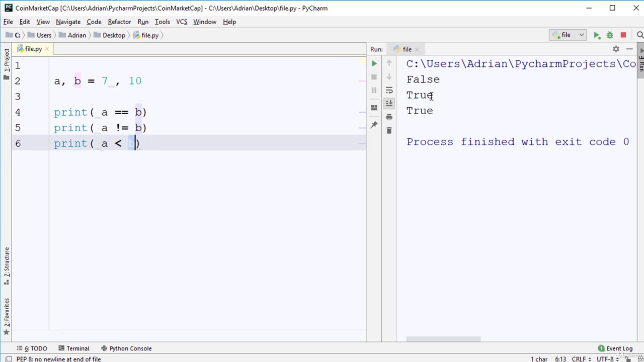Click the pause output icon in Run panel
The height and width of the screenshot is (362, 644).
pos(374,90)
